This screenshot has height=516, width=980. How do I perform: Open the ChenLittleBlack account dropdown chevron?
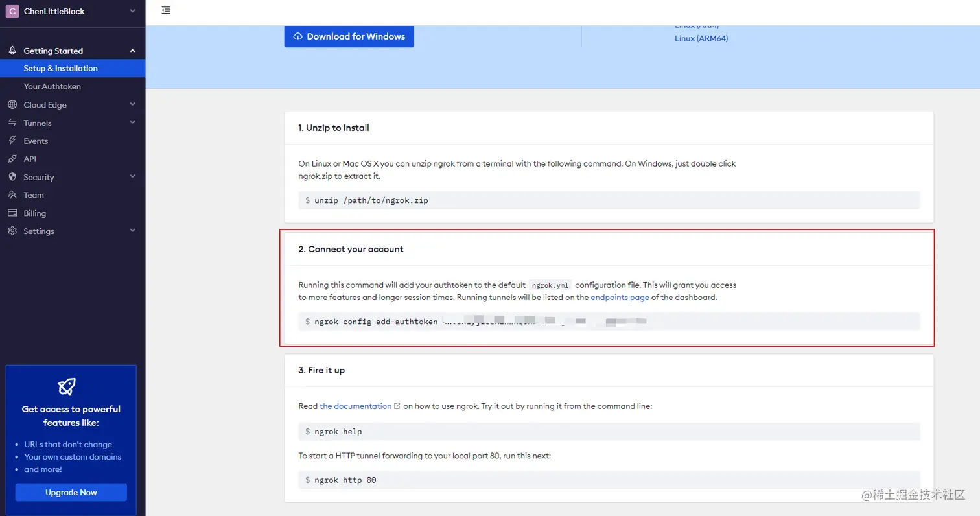point(132,11)
